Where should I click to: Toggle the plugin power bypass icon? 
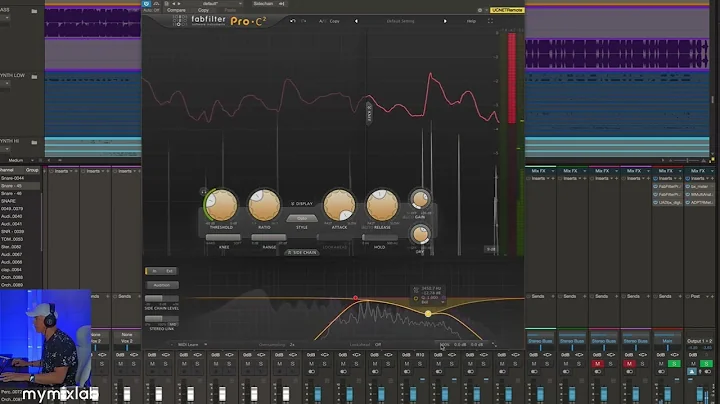pos(146,4)
